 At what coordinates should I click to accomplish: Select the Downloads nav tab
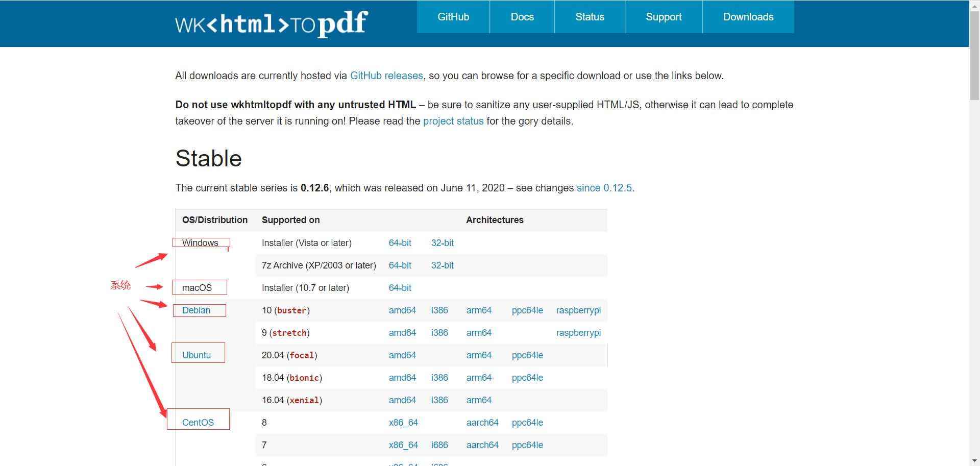(x=748, y=17)
